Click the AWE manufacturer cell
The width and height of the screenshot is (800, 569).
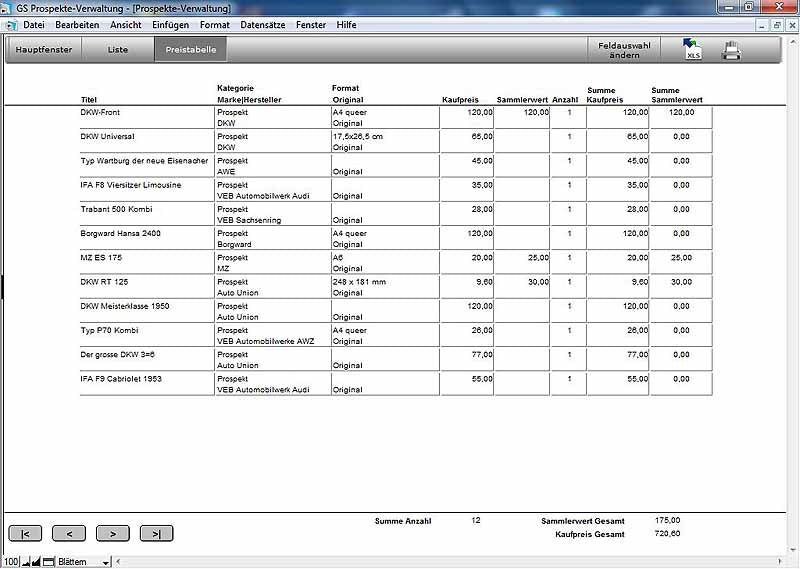[x=226, y=172]
